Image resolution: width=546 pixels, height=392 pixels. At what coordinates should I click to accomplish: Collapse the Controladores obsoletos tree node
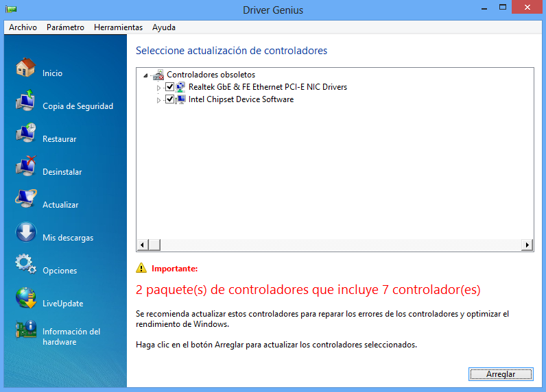click(x=145, y=75)
